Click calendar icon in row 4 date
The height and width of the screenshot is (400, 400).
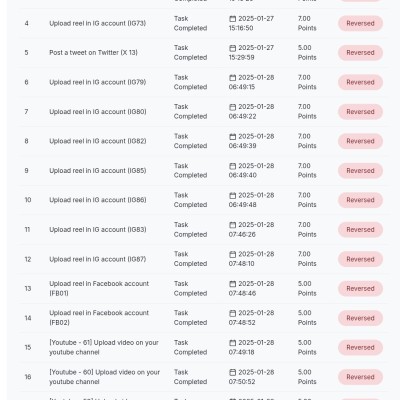[x=232, y=19]
